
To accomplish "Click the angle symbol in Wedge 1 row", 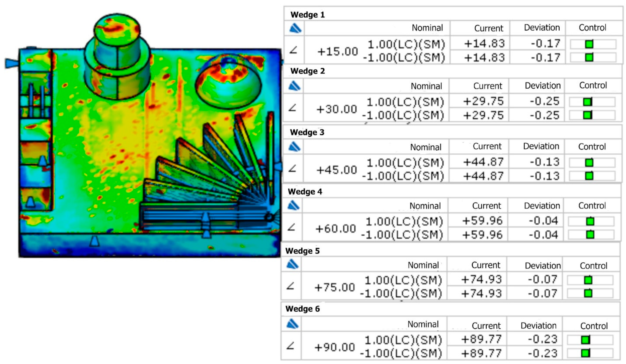I will click(x=294, y=50).
